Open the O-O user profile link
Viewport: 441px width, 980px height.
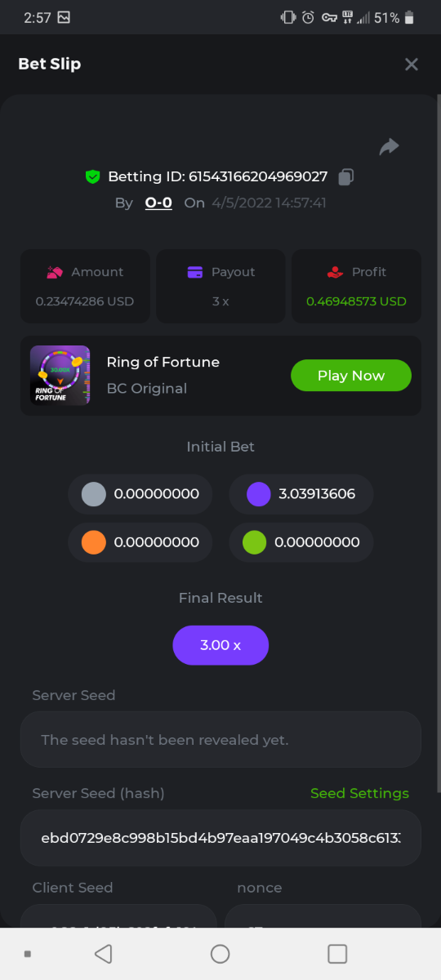(158, 203)
